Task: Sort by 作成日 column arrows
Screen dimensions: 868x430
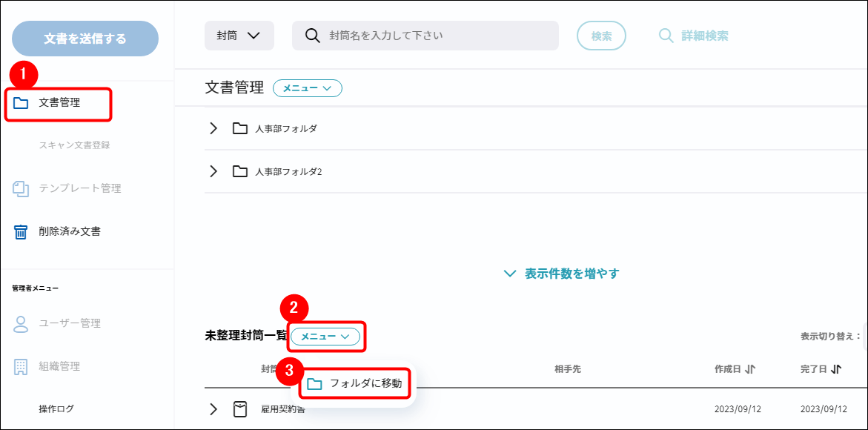Action: pyautogui.click(x=749, y=368)
